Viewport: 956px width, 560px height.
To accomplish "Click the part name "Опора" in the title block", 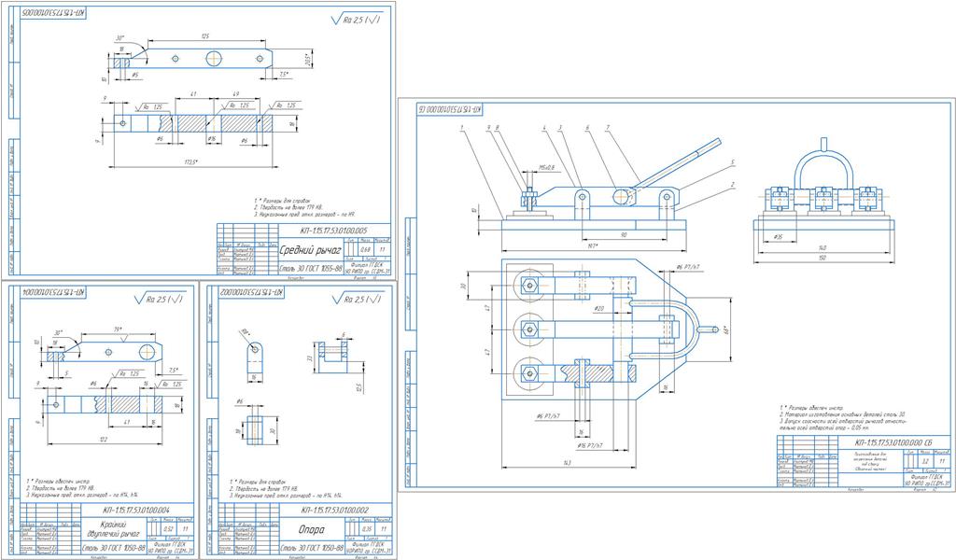I will click(311, 529).
